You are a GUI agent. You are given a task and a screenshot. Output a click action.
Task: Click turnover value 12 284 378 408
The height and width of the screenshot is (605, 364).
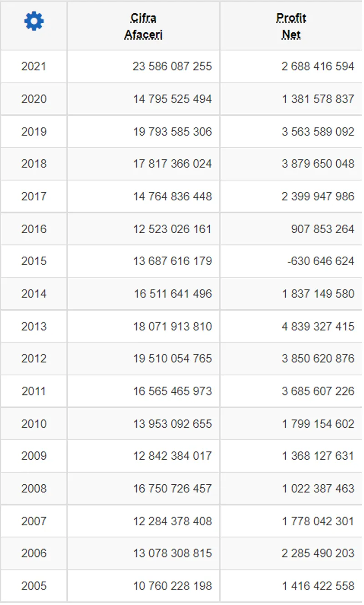[172, 521]
